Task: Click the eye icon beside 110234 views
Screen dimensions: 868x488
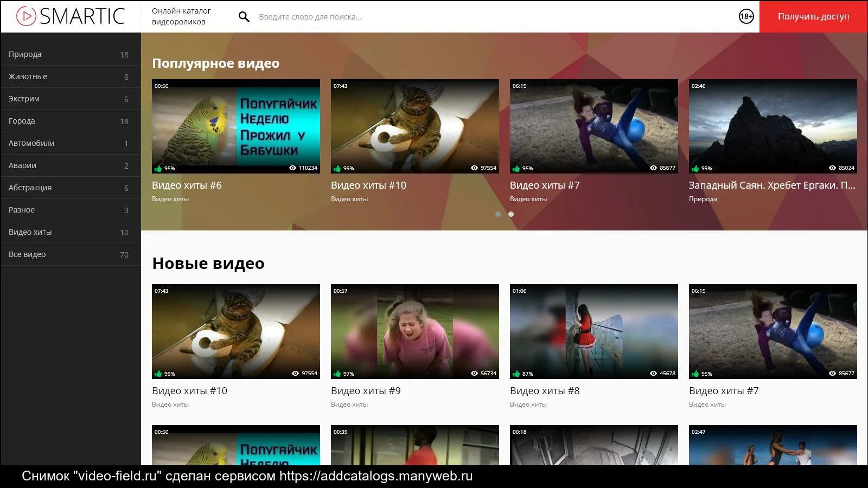Action: (x=293, y=168)
